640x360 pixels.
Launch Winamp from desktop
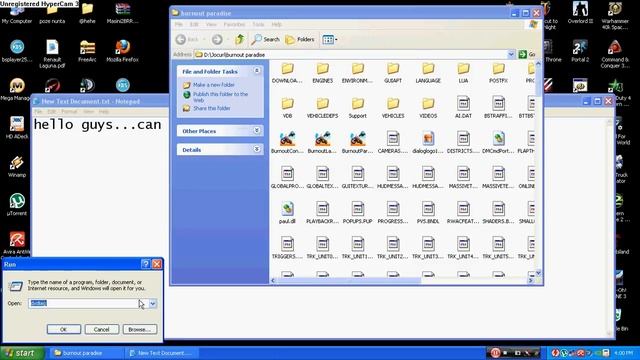pos(17,166)
